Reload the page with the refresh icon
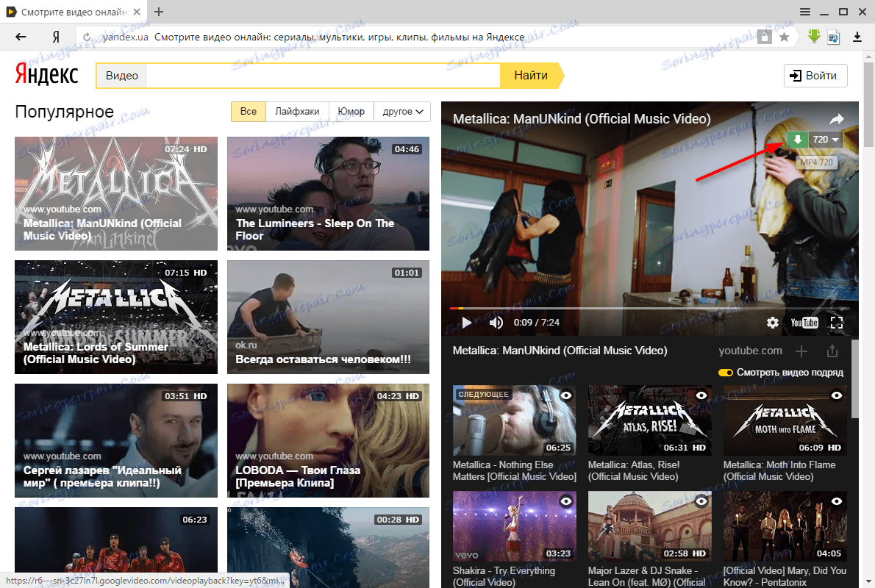The height and width of the screenshot is (588, 875). pyautogui.click(x=87, y=37)
